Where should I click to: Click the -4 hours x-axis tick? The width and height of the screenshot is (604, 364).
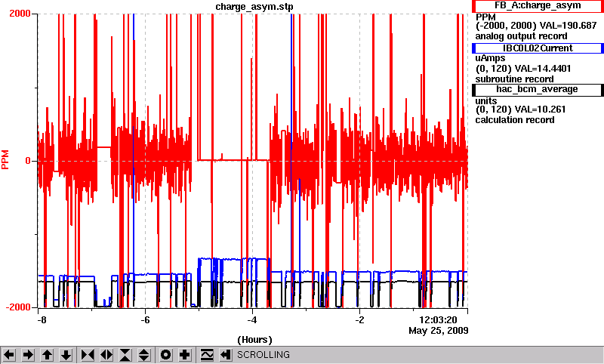252,320
